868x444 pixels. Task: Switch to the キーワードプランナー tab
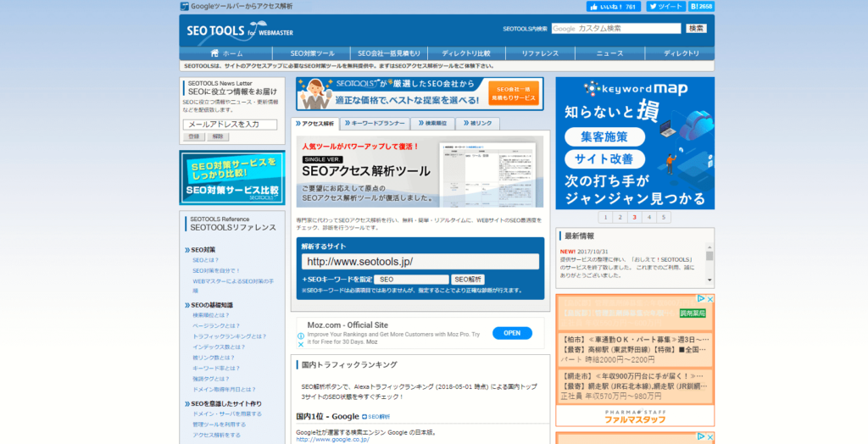(375, 124)
